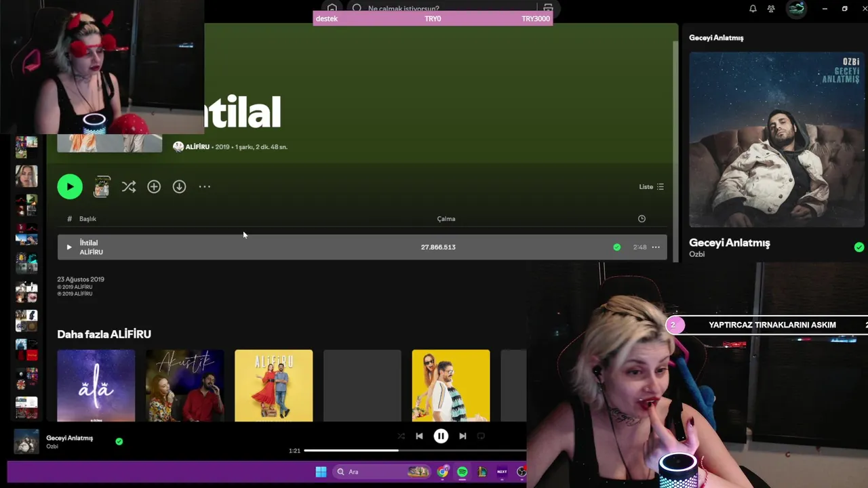This screenshot has width=868, height=488.
Task: Click now-playing cover in bottom bar
Action: pos(26,442)
